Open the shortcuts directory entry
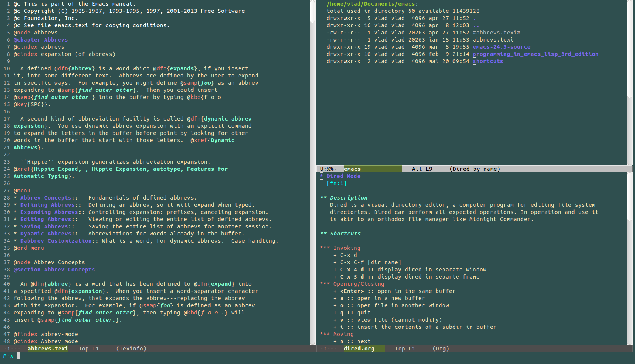The width and height of the screenshot is (635, 364). click(x=488, y=61)
